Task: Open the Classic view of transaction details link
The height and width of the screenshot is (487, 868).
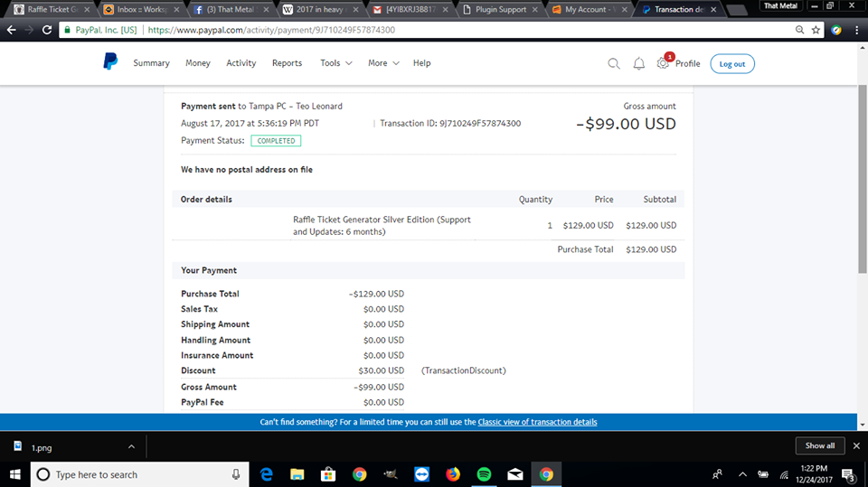Action: [x=537, y=422]
